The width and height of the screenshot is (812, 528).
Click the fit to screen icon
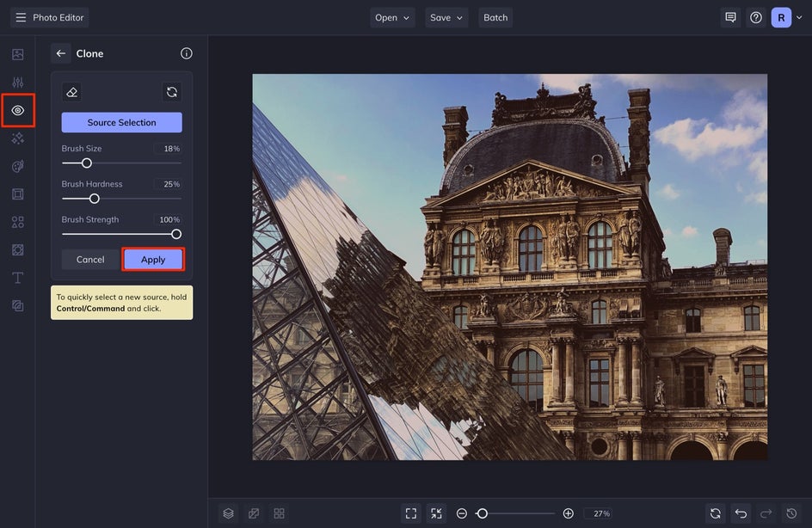[411, 513]
